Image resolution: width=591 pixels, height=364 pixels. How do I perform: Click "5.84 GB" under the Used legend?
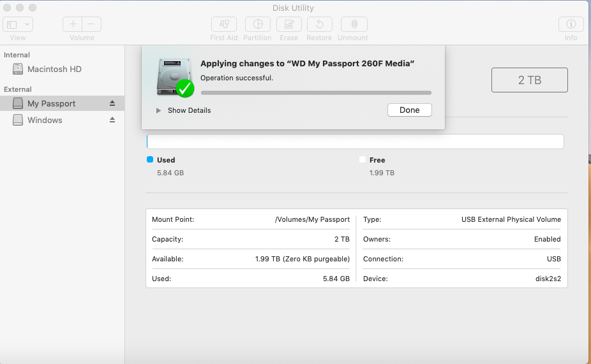coord(170,173)
